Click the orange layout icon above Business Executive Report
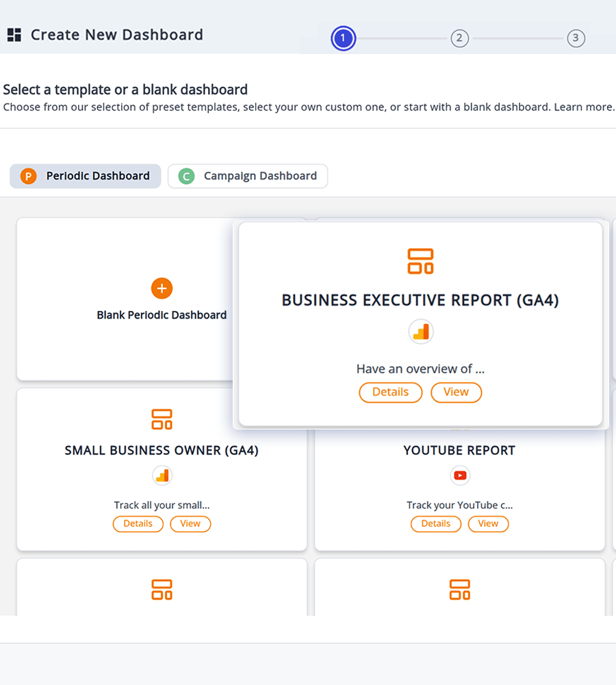 (420, 261)
